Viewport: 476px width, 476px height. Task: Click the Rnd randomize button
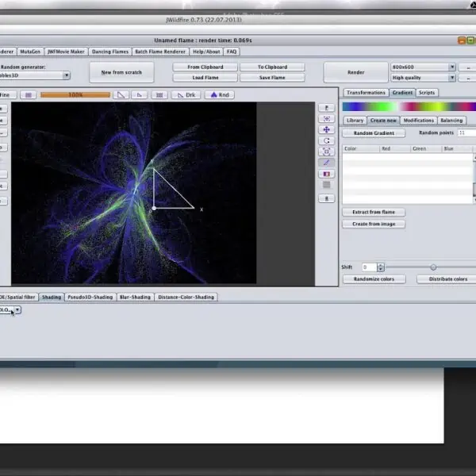[x=220, y=95]
